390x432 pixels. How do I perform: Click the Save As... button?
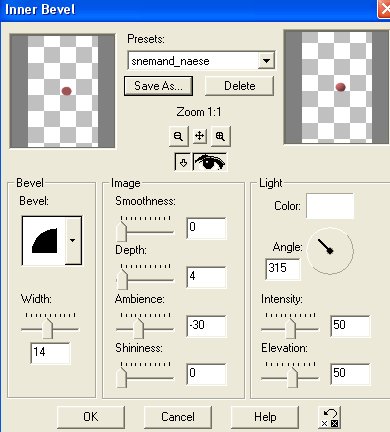pos(158,86)
